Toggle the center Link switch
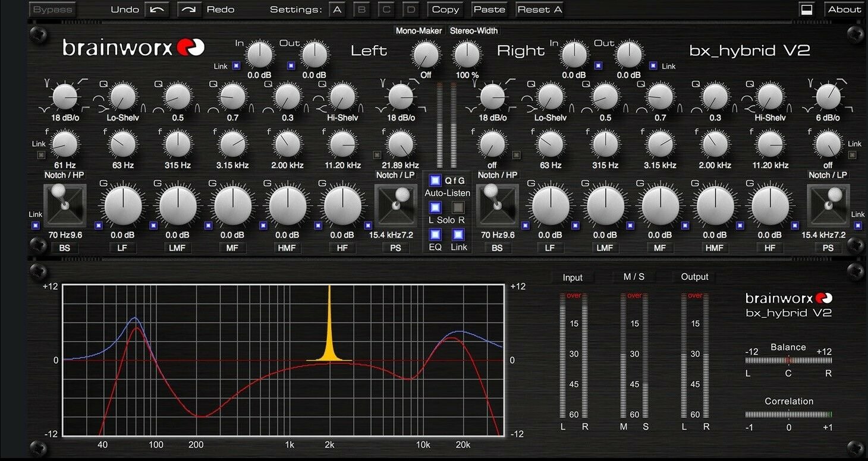This screenshot has width=868, height=461. pos(458,234)
